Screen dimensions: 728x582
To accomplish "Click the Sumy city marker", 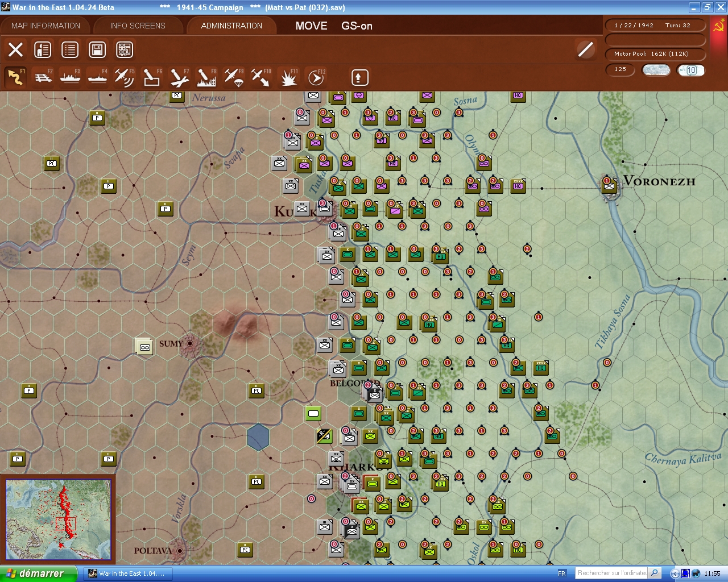I will pos(190,343).
